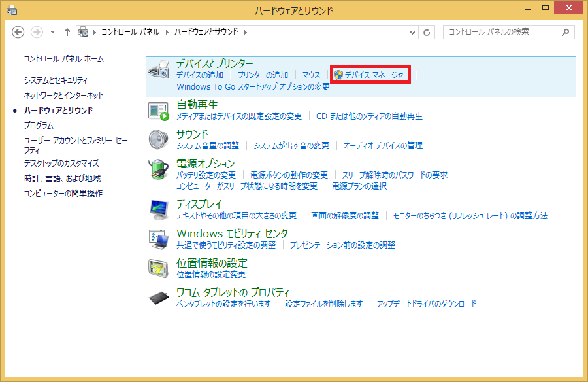The image size is (588, 382).
Task: Click システム音量の調整 link
Action: pyautogui.click(x=208, y=146)
